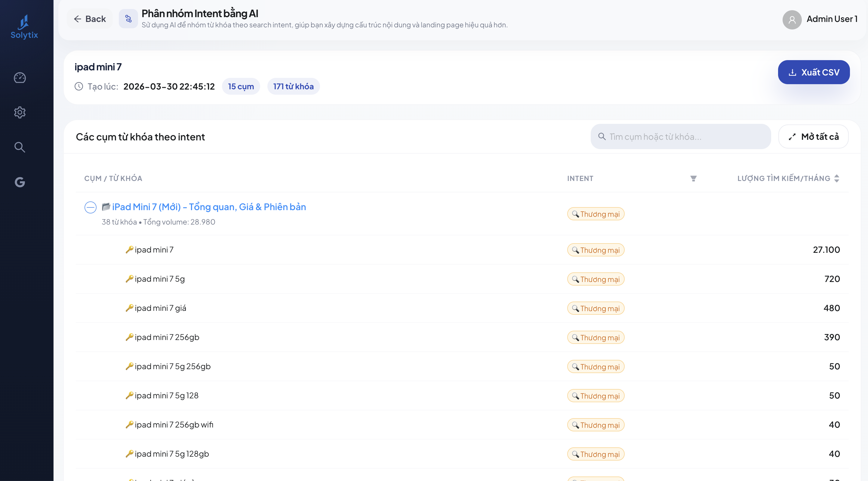Collapse the iPad Mini 7 (Mới) cluster
868x481 pixels.
tap(90, 207)
